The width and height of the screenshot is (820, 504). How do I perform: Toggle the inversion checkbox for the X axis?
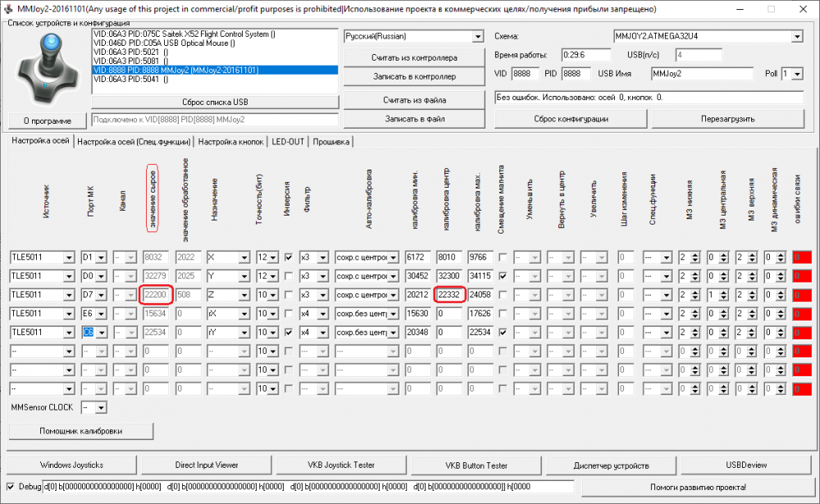click(288, 257)
